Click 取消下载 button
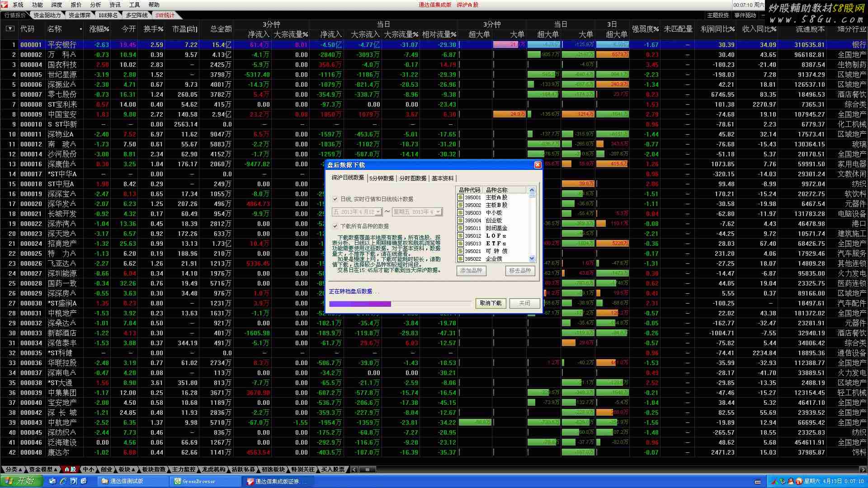The width and height of the screenshot is (868, 488). (491, 303)
